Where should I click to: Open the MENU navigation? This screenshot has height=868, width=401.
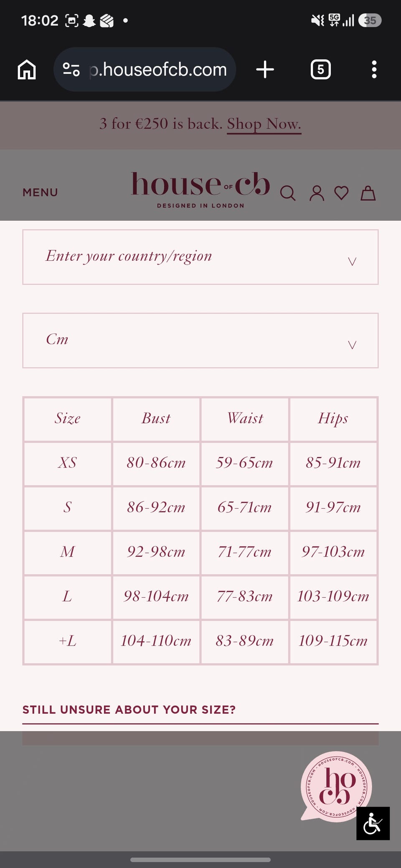coord(40,192)
